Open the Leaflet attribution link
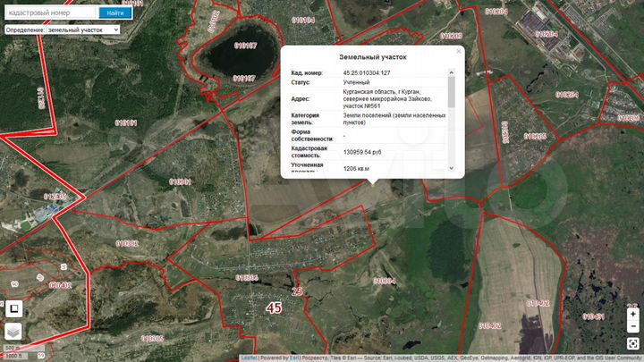This screenshot has height=362, width=644. [x=250, y=358]
